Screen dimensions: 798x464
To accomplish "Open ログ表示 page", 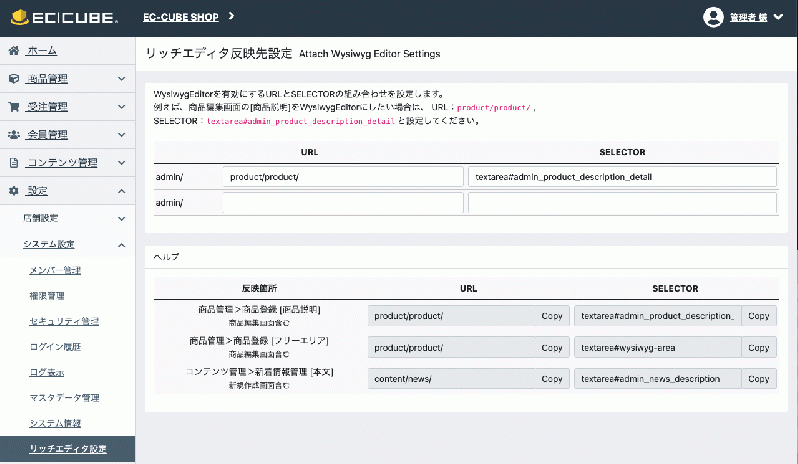I will tap(47, 372).
